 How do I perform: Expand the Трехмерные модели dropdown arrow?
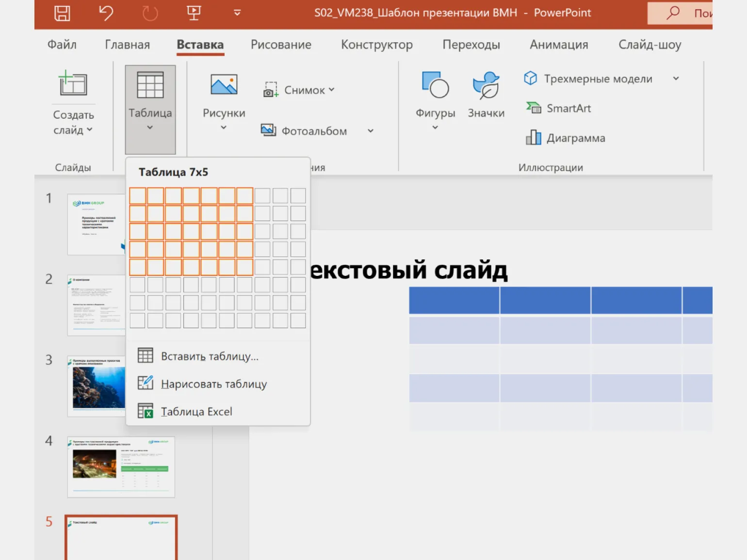click(x=676, y=78)
